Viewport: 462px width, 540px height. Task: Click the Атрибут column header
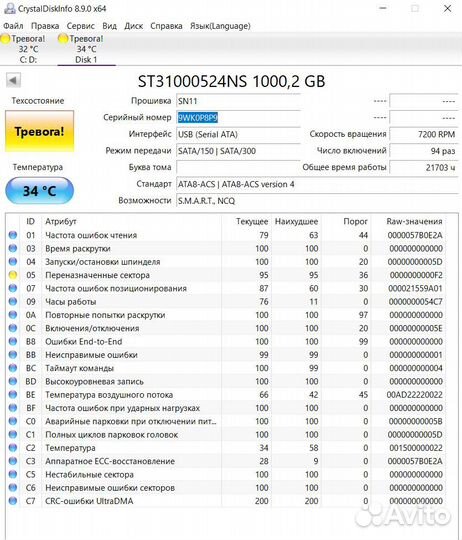pos(61,221)
